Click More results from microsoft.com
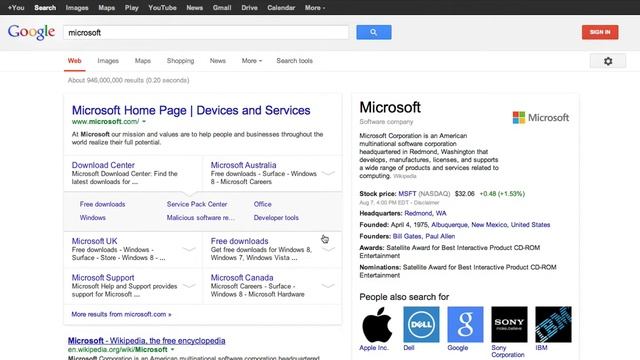The width and height of the screenshot is (640, 360). pyautogui.click(x=121, y=314)
